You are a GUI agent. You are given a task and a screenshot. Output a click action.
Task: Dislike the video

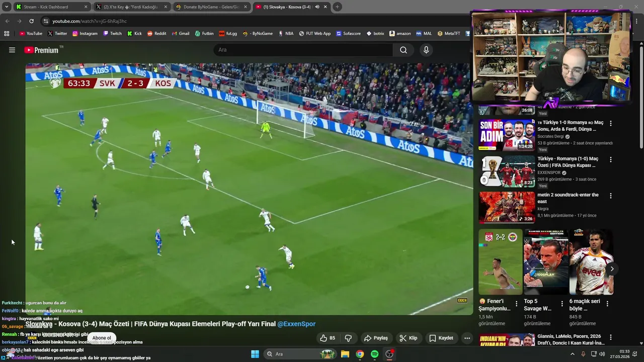coord(348,338)
